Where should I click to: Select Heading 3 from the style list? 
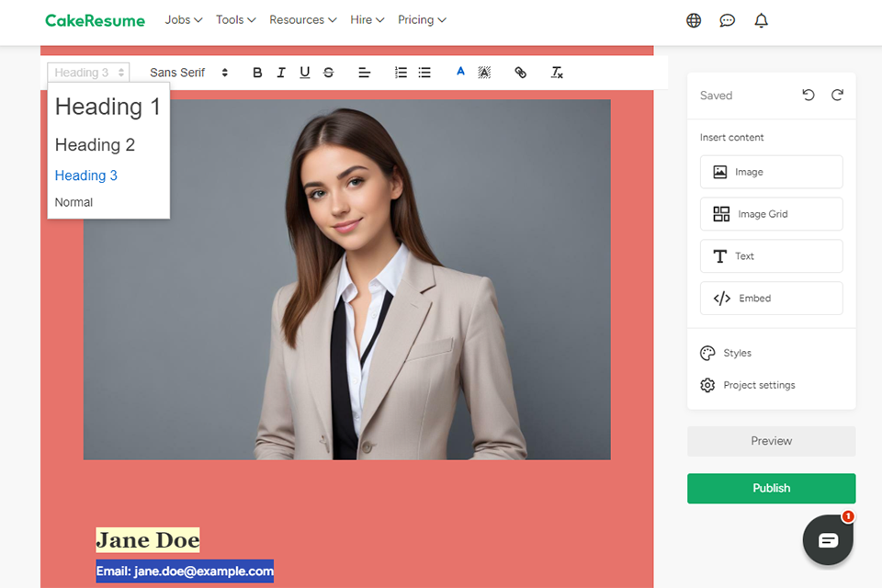click(86, 175)
